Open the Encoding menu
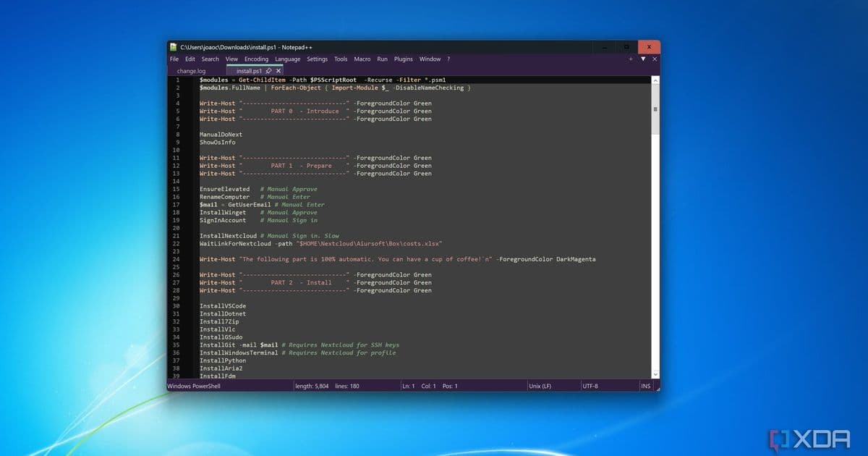This screenshot has width=868, height=456. 256,59
